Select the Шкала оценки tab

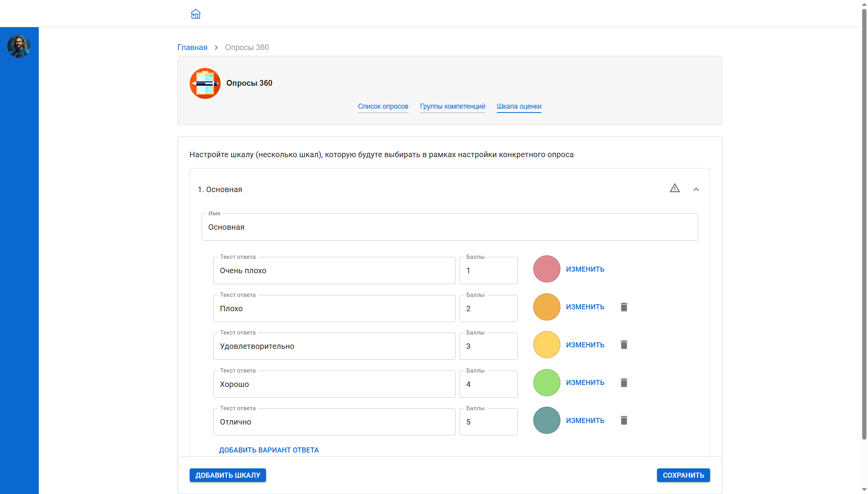[x=519, y=106]
